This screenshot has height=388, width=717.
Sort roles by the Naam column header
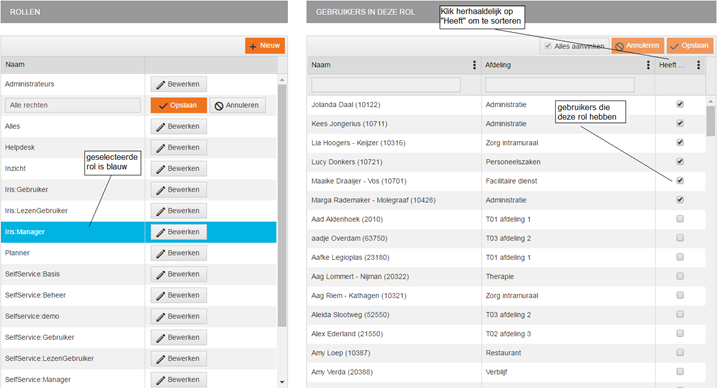coord(73,64)
